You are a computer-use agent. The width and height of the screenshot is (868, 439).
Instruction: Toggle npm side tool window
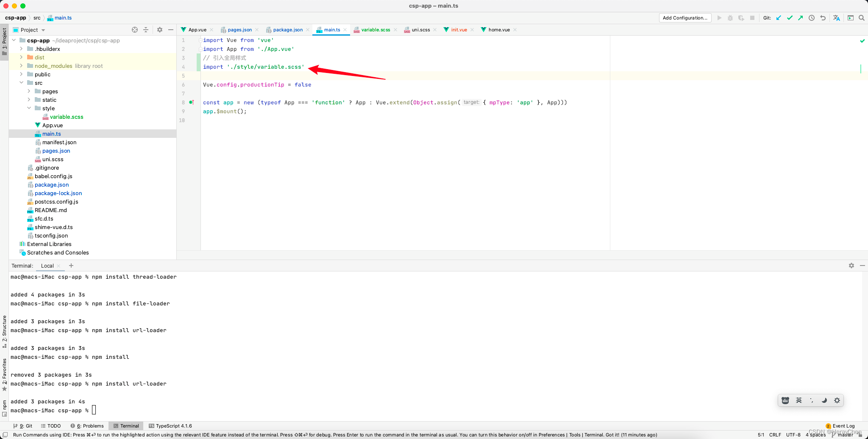(4, 408)
